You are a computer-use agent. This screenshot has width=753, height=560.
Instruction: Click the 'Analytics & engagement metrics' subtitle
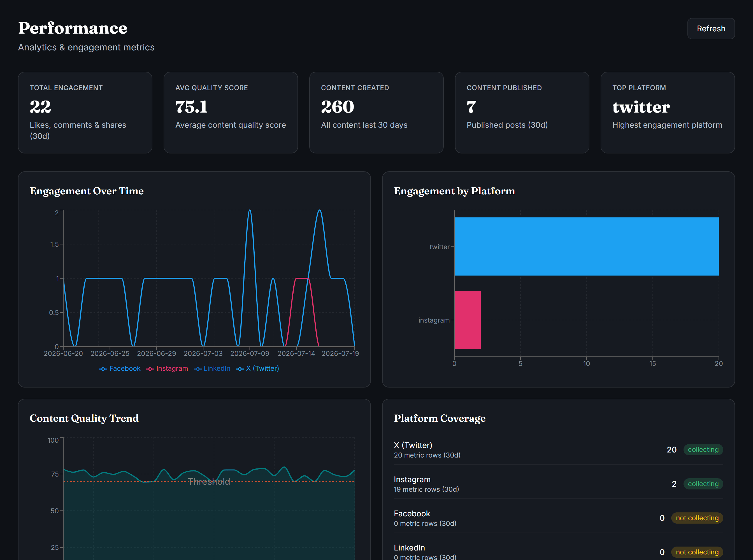(86, 47)
